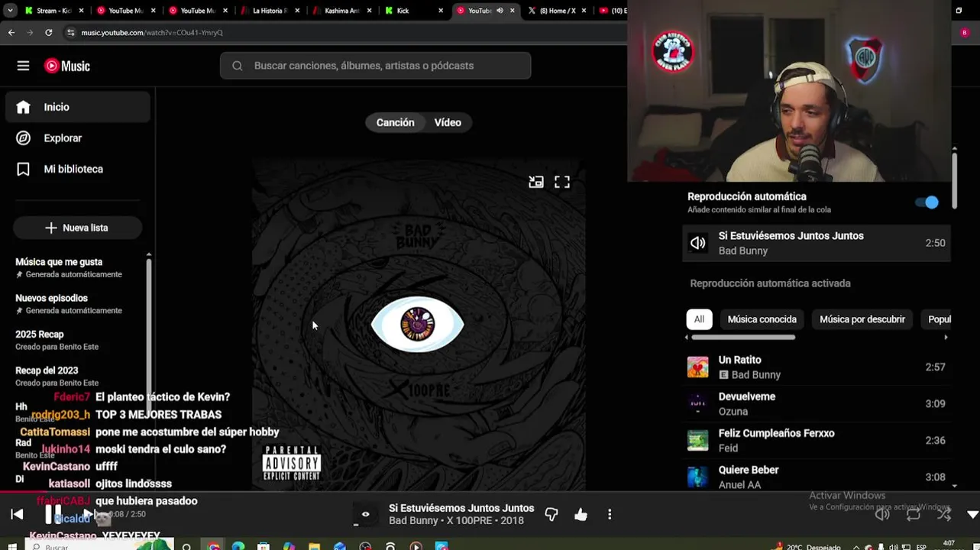Click the Explorar compass icon
The width and height of the screenshot is (980, 550).
pos(23,138)
